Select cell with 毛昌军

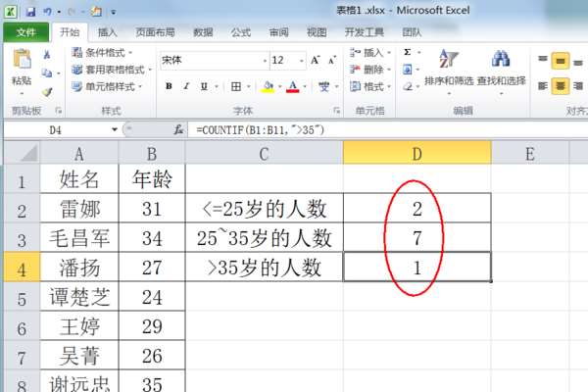tap(79, 238)
